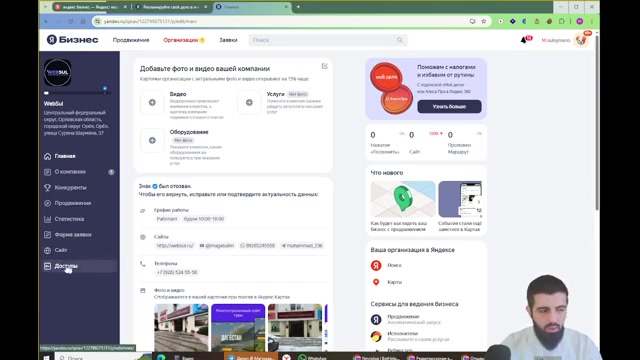Switch to second browser tab Рекламируйте
The width and height of the screenshot is (640, 360).
(x=171, y=7)
